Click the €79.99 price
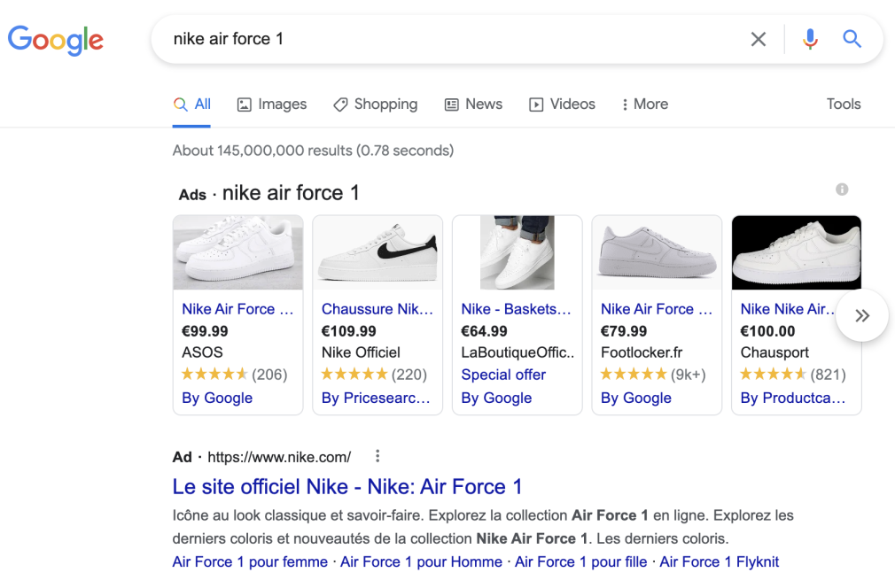The width and height of the screenshot is (895, 588). pyautogui.click(x=624, y=331)
